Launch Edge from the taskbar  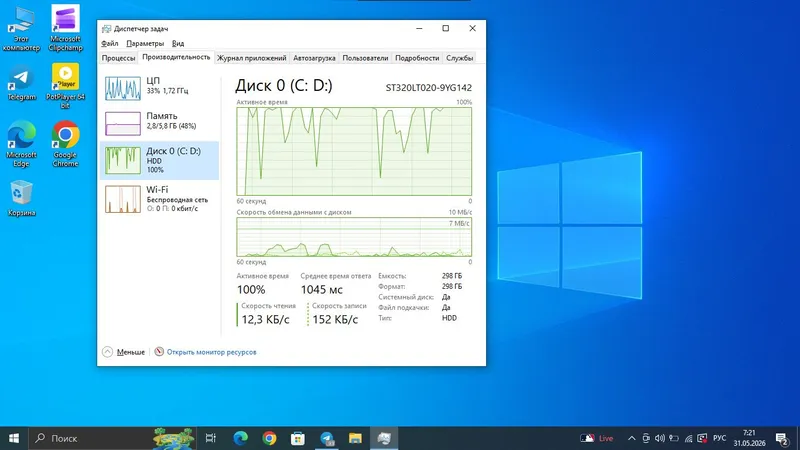240,438
